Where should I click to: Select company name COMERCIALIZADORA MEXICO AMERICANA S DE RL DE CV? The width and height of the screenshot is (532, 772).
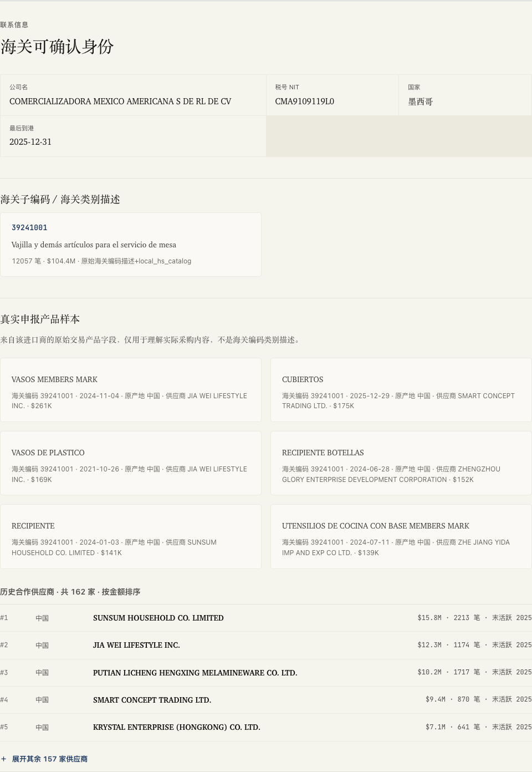[x=120, y=101]
